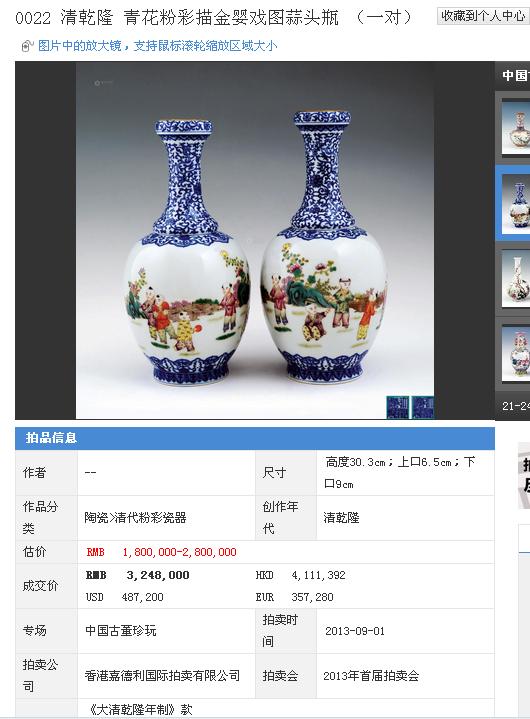Click the sidebar heading starting with 中国
Image resolution: width=530 pixels, height=719 pixels.
coord(516,75)
